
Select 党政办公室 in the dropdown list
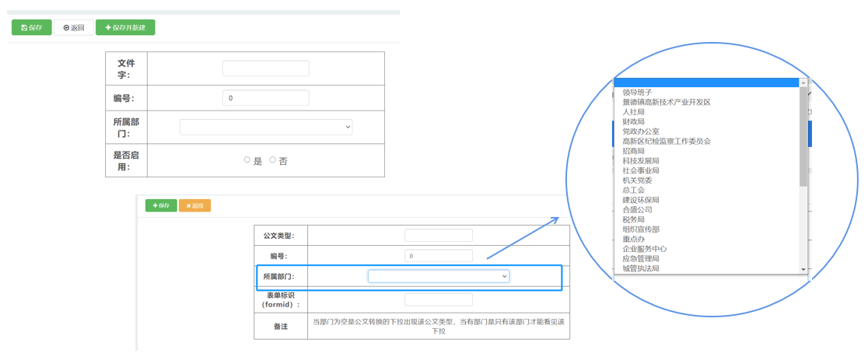coord(641,131)
